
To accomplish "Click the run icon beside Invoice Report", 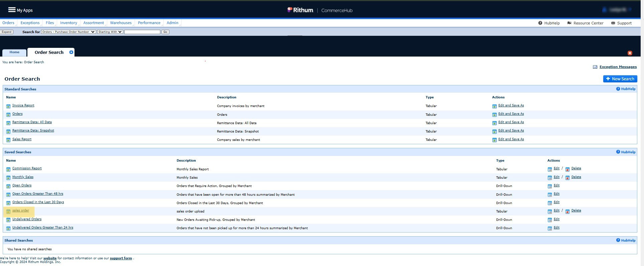I will tap(8, 106).
